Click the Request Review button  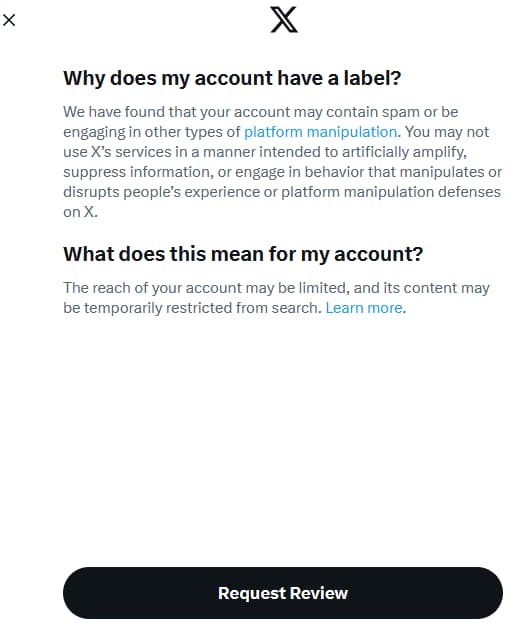(x=283, y=593)
